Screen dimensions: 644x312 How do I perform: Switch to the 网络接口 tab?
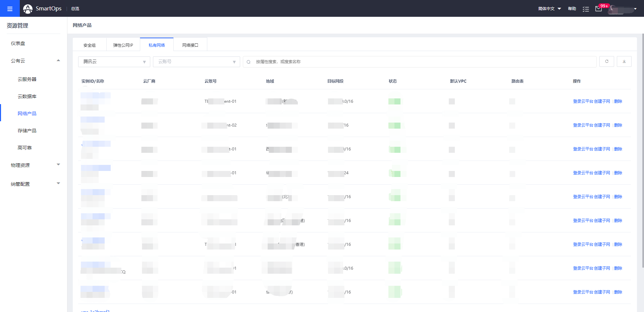(x=190, y=45)
